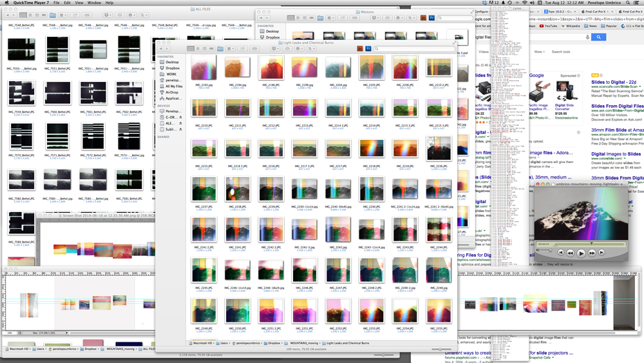Click the blue Google search button

(x=599, y=37)
